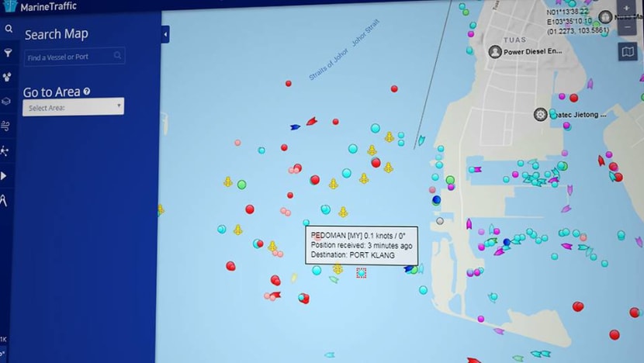Click the Power Diesel En... place marker
Viewport: 644px width, 363px height.
coord(495,52)
